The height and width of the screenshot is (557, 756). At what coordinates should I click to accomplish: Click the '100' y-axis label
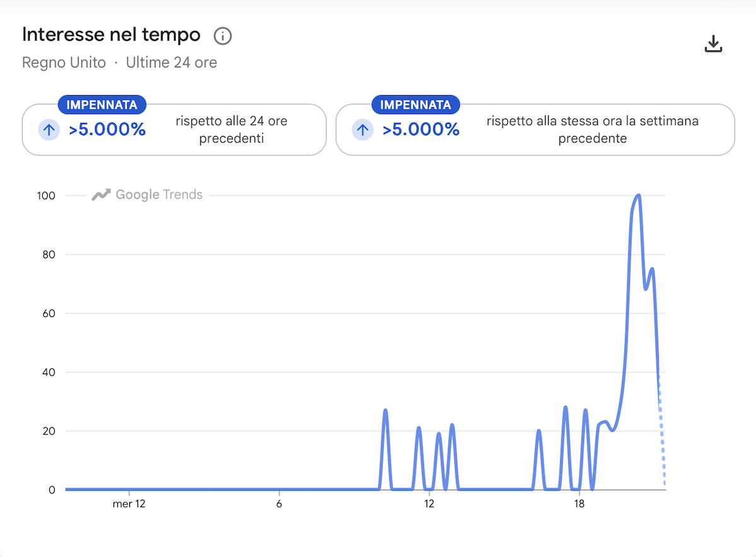click(x=47, y=196)
